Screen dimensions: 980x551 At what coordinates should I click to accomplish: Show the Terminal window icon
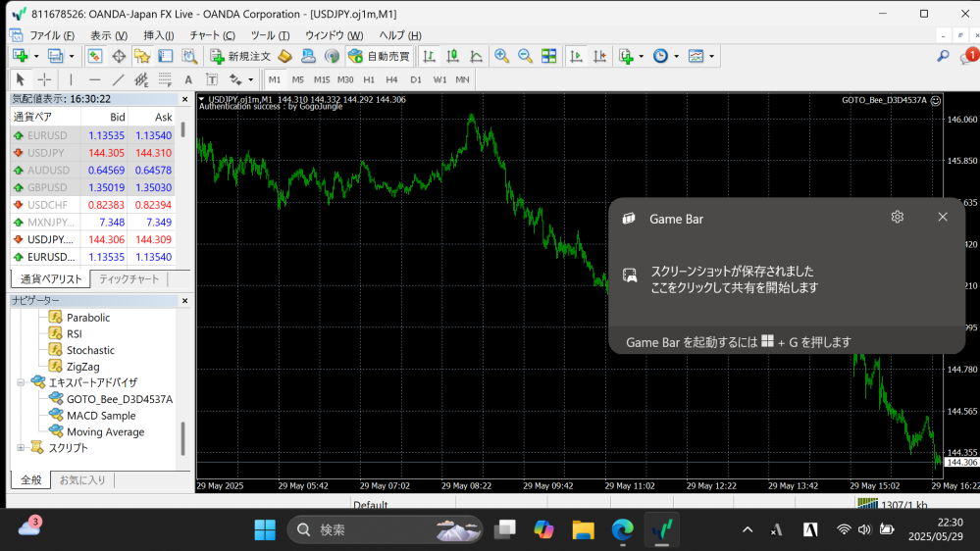tap(166, 56)
